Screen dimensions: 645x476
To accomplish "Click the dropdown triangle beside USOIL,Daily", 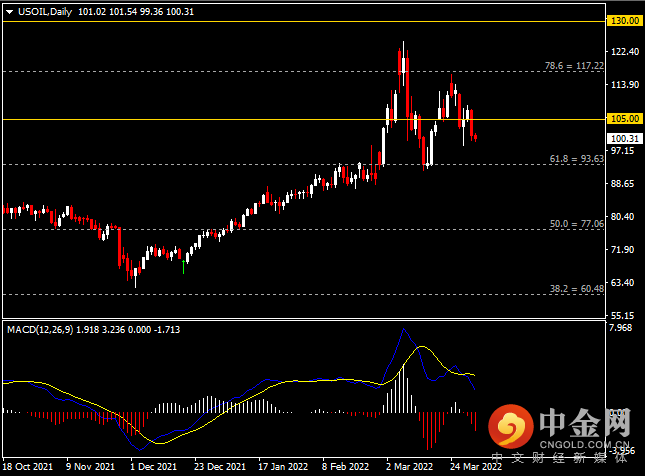I will (x=9, y=12).
